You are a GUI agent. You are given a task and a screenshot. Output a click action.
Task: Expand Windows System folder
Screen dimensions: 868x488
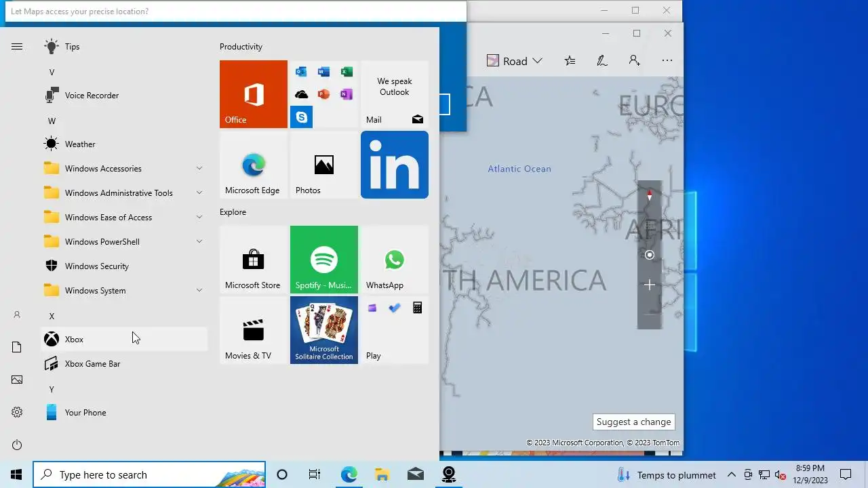(124, 291)
